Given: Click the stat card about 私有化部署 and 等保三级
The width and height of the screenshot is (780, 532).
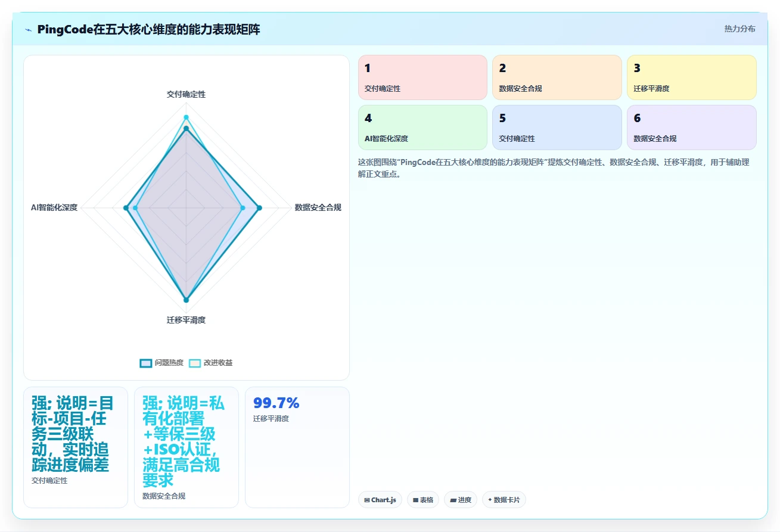Looking at the screenshot, I should (187, 447).
